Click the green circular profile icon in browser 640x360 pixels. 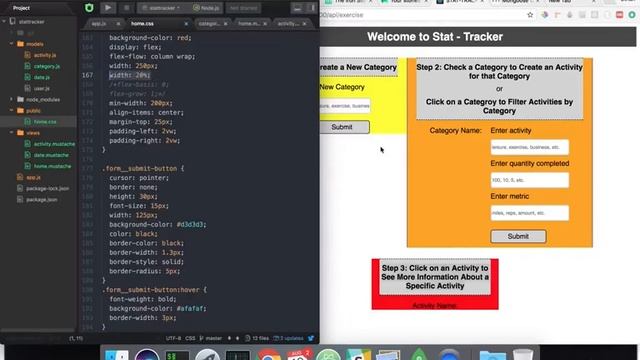(632, 15)
